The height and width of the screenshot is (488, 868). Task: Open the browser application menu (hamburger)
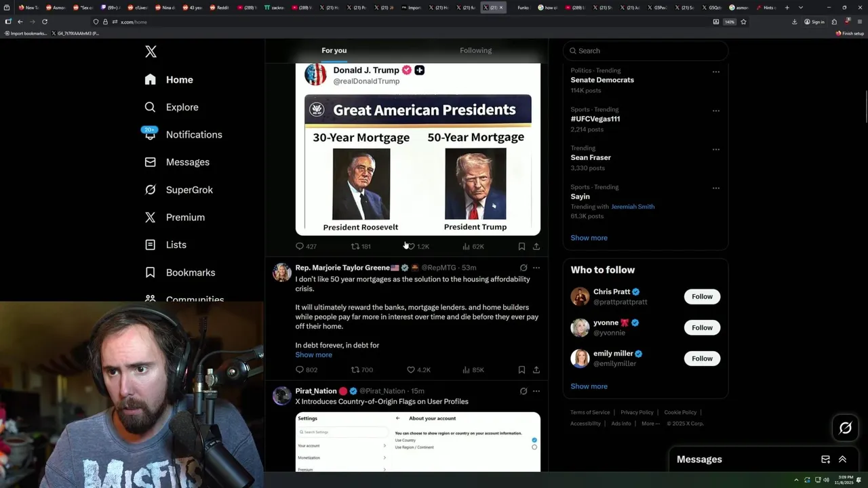860,22
